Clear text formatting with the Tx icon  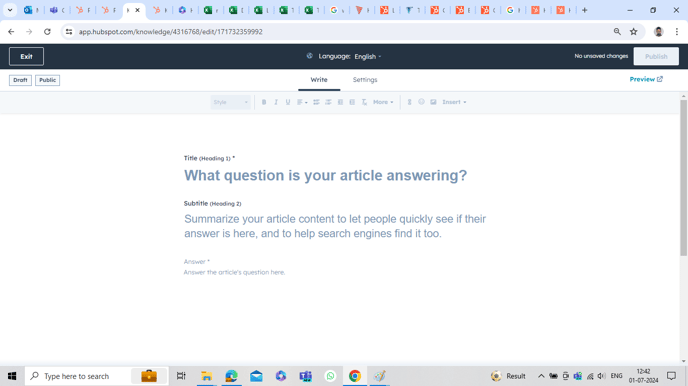point(364,102)
